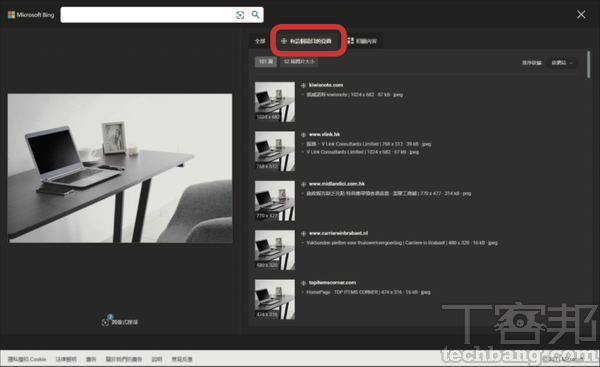This screenshot has height=367, width=600.
Task: Click the globe icon next to kiwisnote.com
Action: (303, 85)
